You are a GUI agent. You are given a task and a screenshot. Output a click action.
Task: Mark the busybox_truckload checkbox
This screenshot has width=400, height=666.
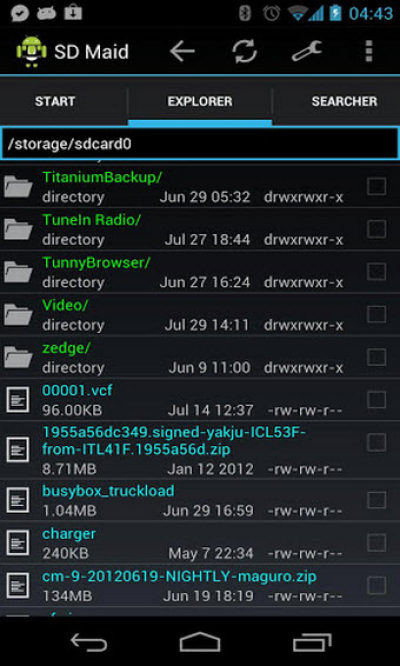[376, 500]
